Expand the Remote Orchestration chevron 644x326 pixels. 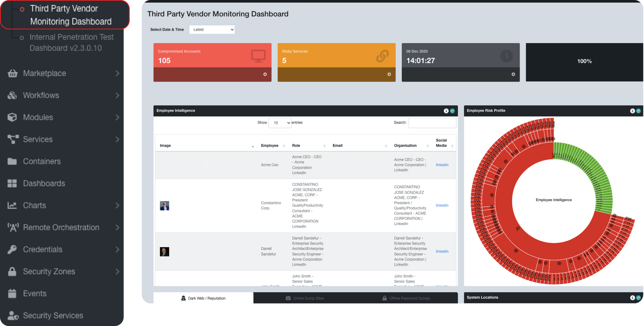coord(117,228)
